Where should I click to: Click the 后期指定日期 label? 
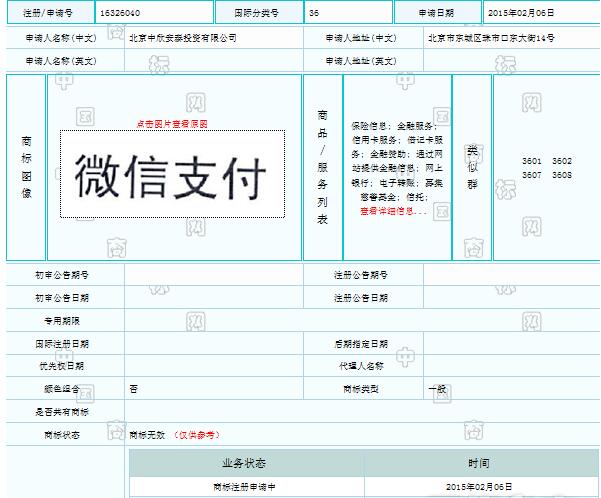click(361, 344)
